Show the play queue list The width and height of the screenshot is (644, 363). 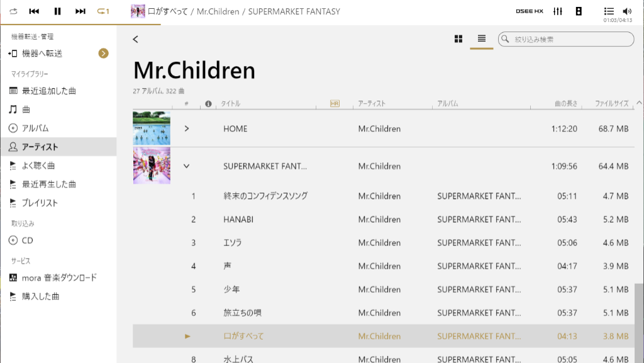[608, 11]
